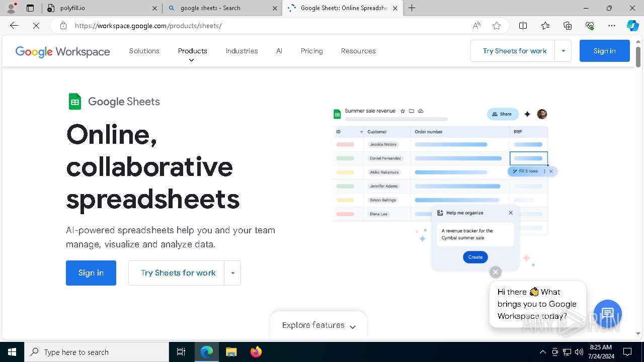Click hero Try Sheets for work button
This screenshot has height=362, width=644.
click(177, 273)
